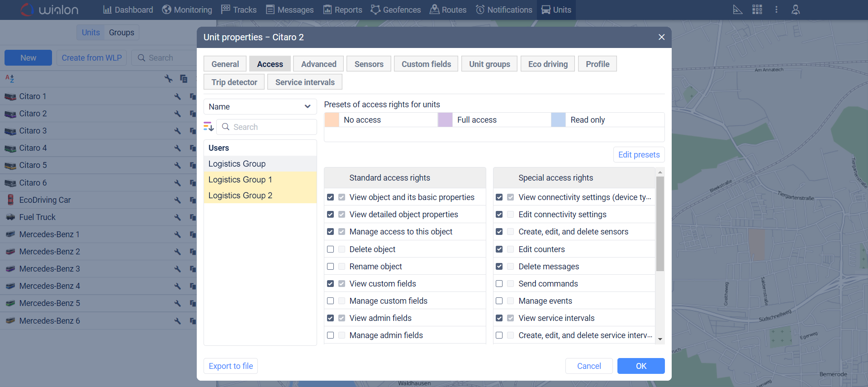Select the Full access purple swatch
Viewport: 868px width, 387px height.
click(445, 120)
